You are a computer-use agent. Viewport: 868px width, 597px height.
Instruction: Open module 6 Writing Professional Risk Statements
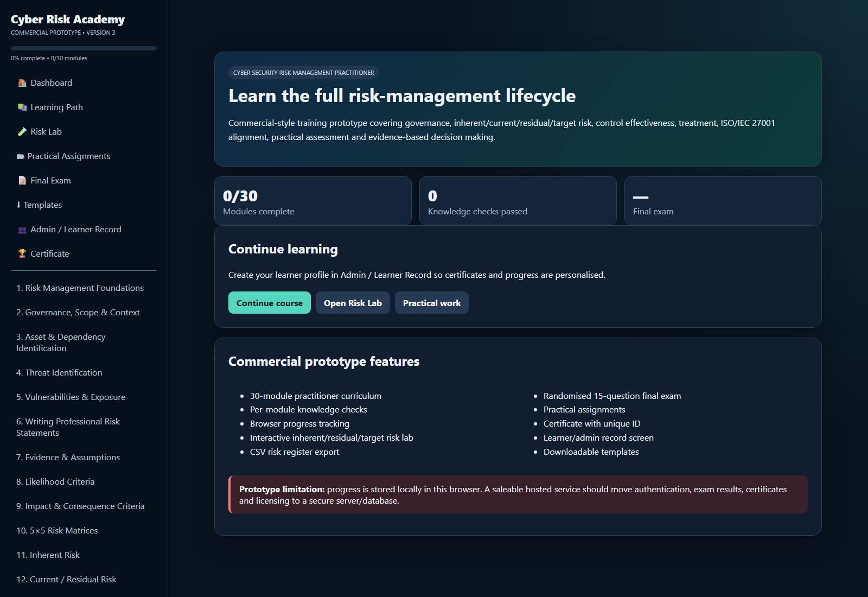point(84,427)
